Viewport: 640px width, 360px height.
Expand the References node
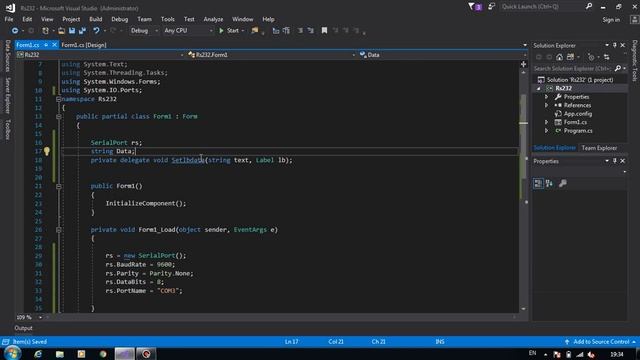[547, 105]
